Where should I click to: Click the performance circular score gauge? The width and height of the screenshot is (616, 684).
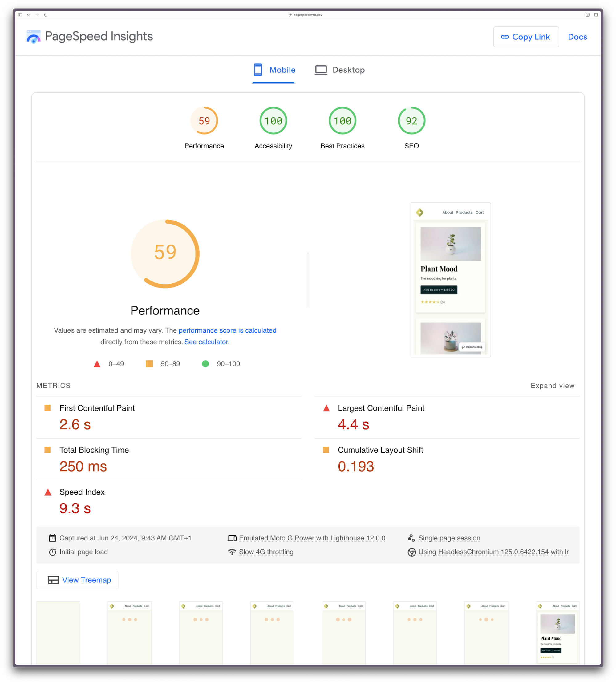pyautogui.click(x=165, y=252)
